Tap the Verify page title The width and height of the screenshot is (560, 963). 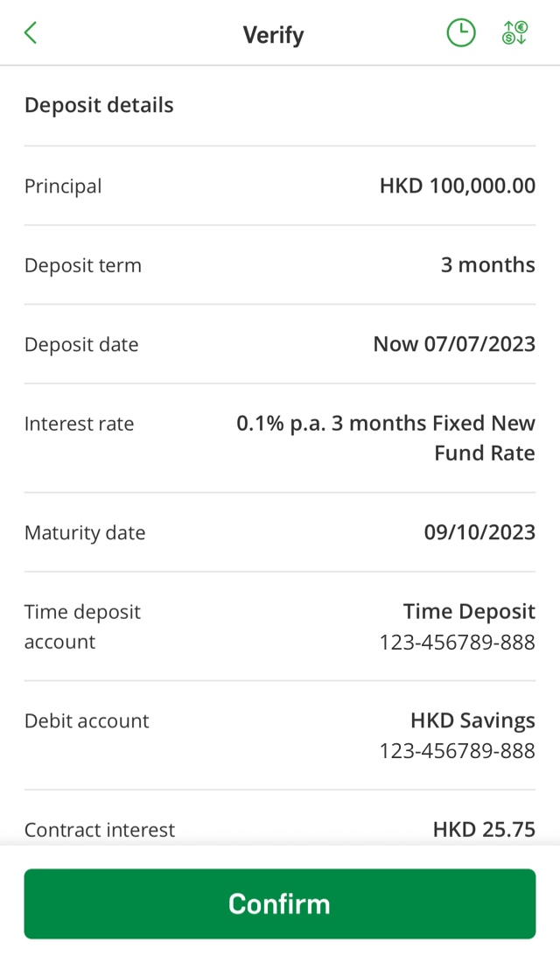pyautogui.click(x=273, y=35)
